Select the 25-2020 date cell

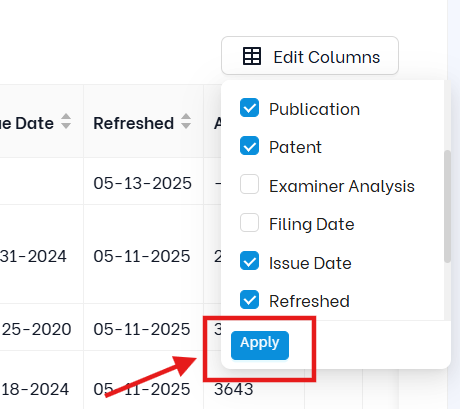(37, 329)
